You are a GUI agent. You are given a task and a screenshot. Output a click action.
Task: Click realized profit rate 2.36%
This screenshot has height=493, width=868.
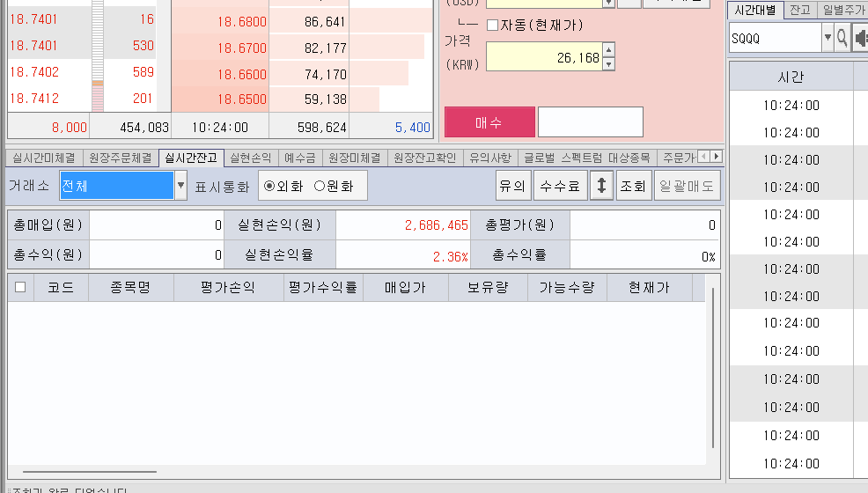(450, 257)
